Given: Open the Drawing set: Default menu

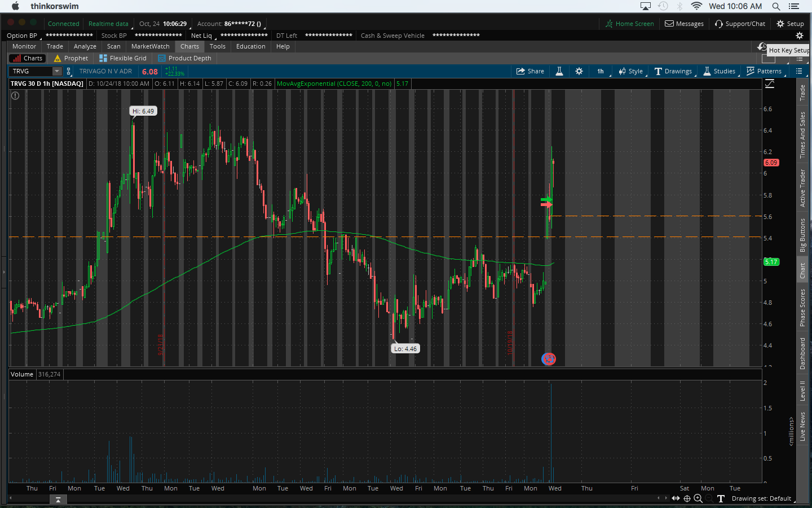Looking at the screenshot, I should coord(762,498).
